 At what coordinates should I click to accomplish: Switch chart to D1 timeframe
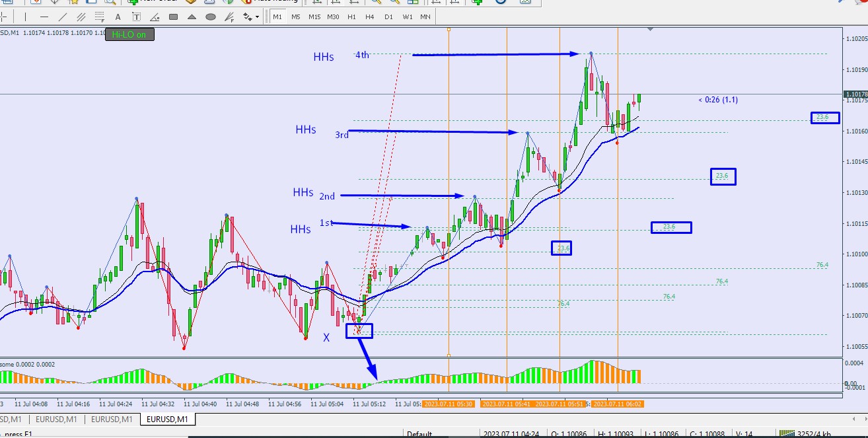387,17
